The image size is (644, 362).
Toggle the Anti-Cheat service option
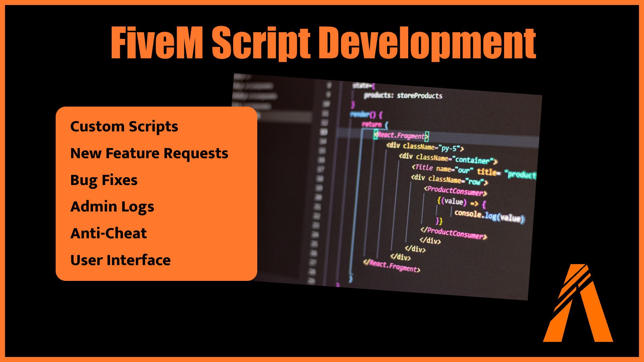[108, 233]
